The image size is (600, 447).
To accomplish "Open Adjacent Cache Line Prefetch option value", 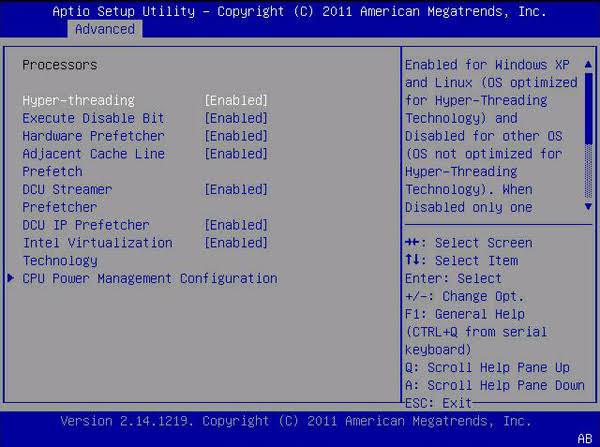I will point(236,154).
